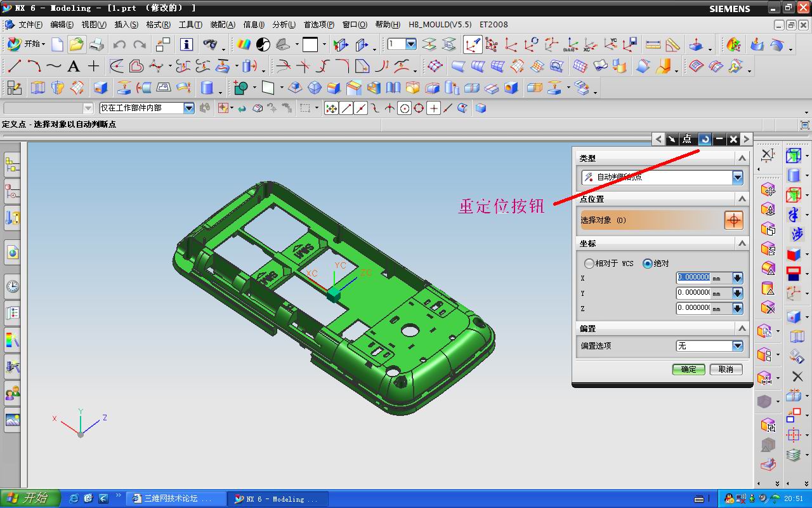Select the Line sketch tool

pyautogui.click(x=14, y=66)
